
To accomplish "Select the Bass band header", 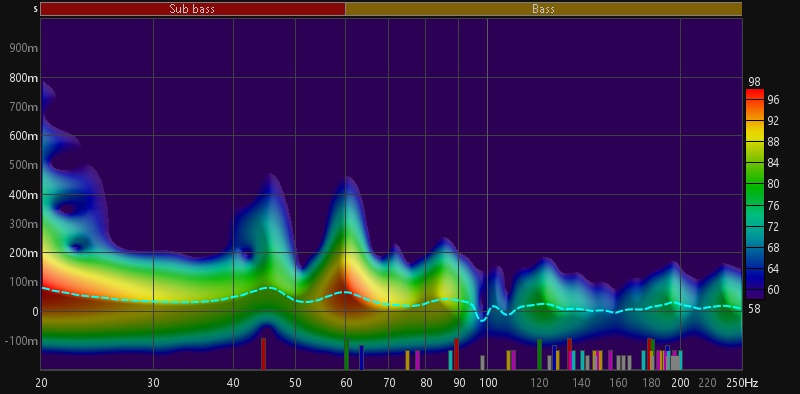I will pos(543,9).
